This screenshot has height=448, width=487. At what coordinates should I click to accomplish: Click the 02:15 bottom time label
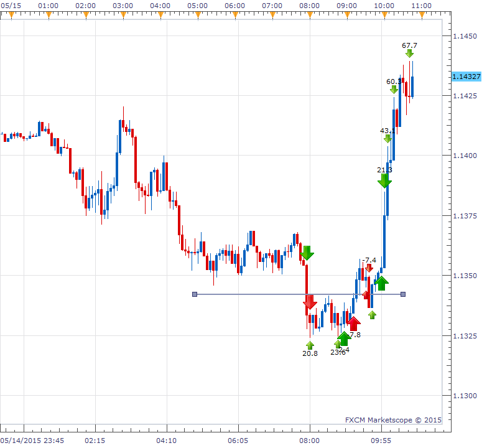(x=95, y=441)
